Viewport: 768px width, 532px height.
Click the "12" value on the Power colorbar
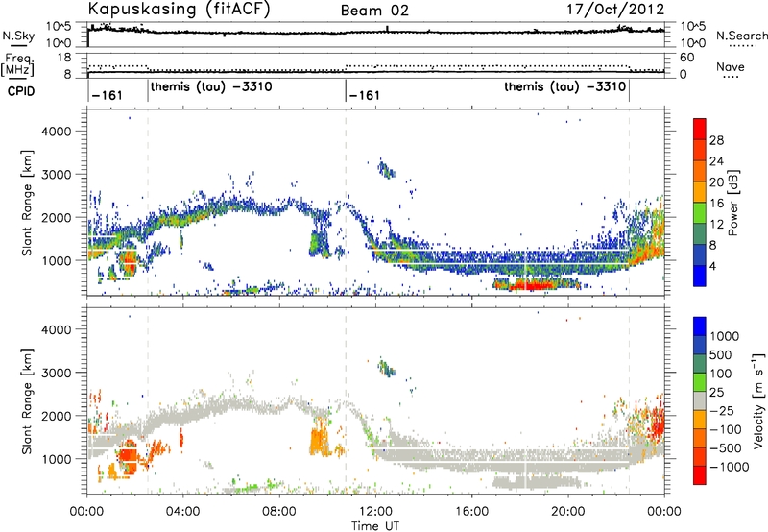pos(716,225)
